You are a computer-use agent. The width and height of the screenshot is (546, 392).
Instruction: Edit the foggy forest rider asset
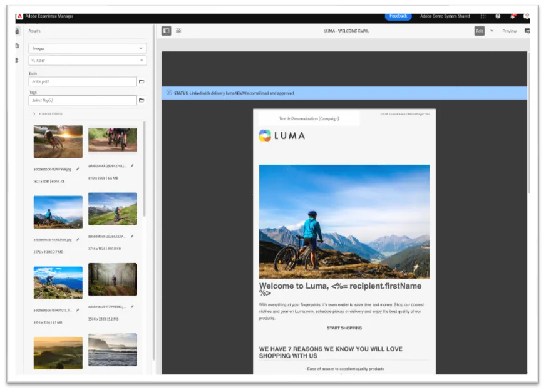[x=132, y=307]
